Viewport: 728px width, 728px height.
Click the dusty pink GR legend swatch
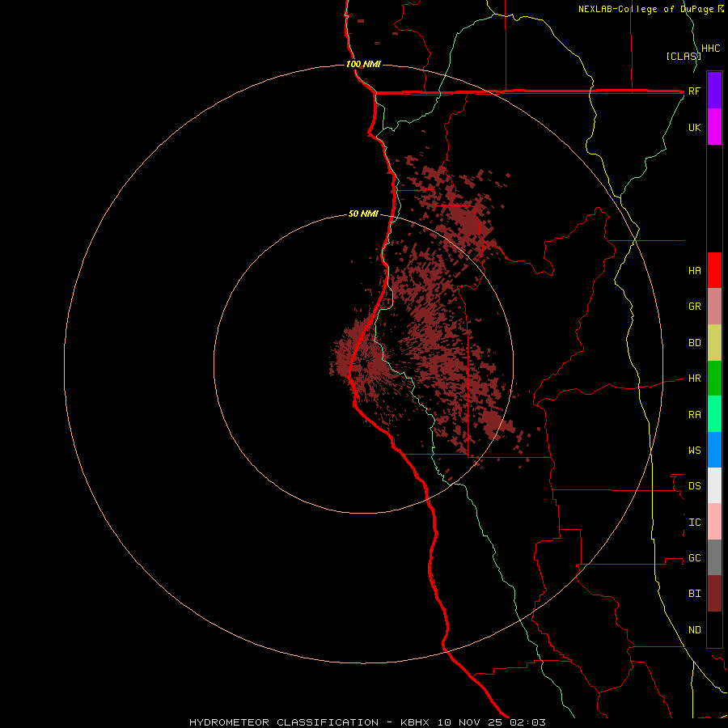pyautogui.click(x=714, y=307)
